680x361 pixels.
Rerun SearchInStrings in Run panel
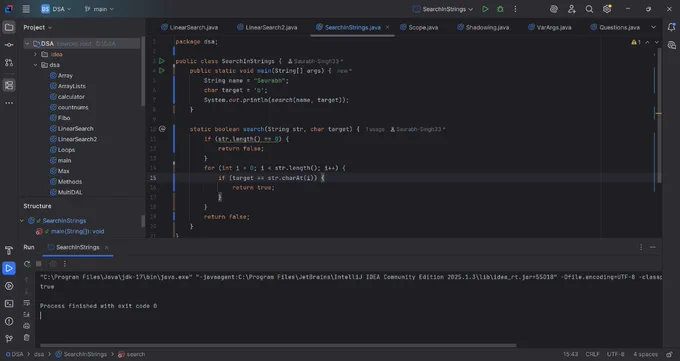(27, 264)
